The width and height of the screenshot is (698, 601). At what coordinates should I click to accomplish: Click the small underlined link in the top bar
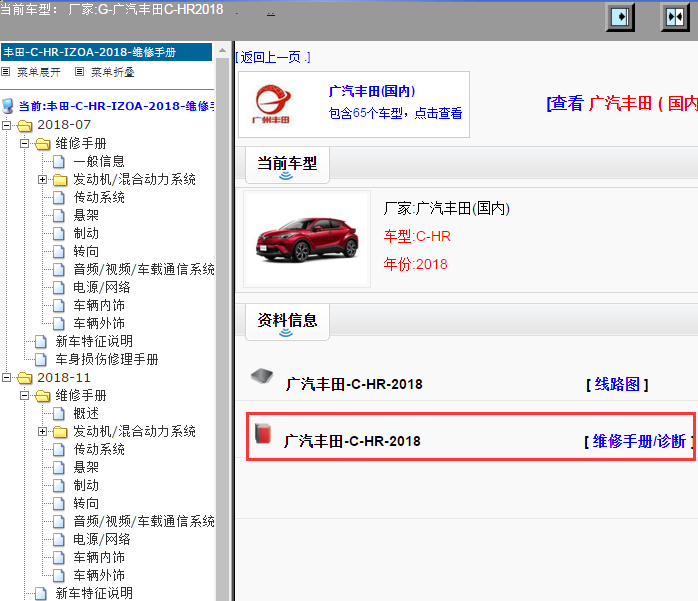pos(271,13)
